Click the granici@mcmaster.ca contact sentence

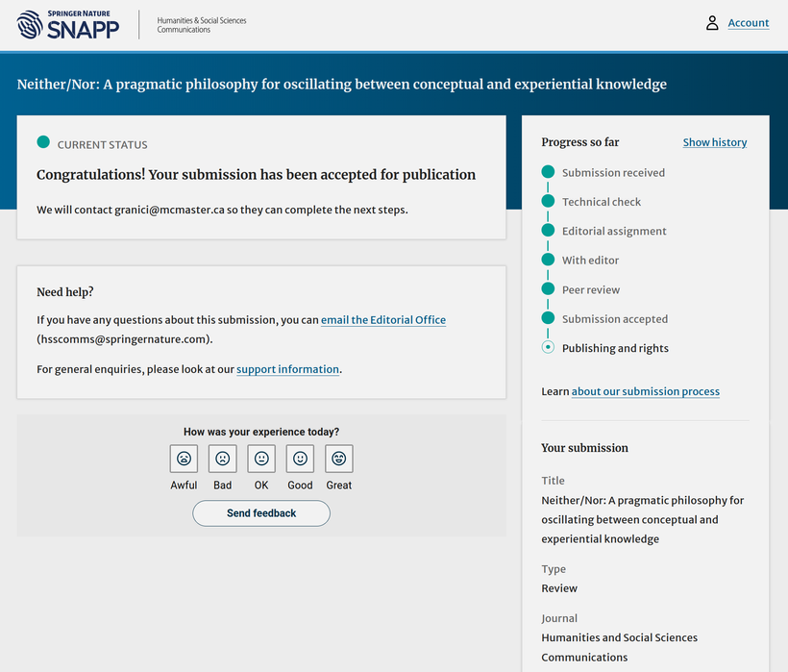pyautogui.click(x=222, y=210)
